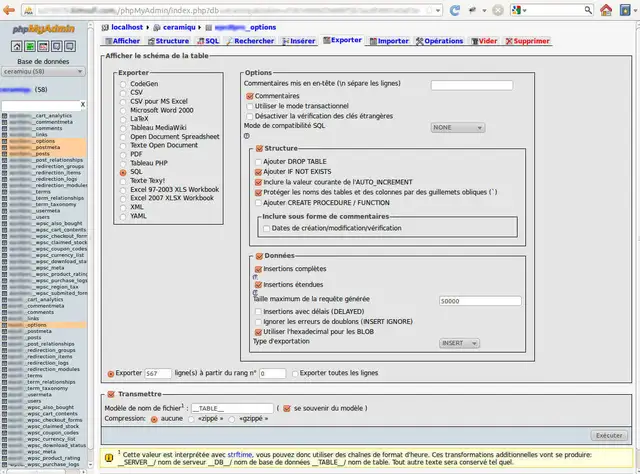This screenshot has height=474, width=640.
Task: Choose PDF export format
Action: (x=123, y=155)
